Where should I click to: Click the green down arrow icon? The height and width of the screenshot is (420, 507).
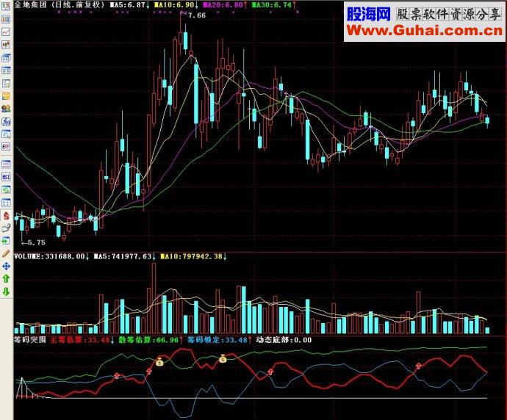[x=6, y=292]
